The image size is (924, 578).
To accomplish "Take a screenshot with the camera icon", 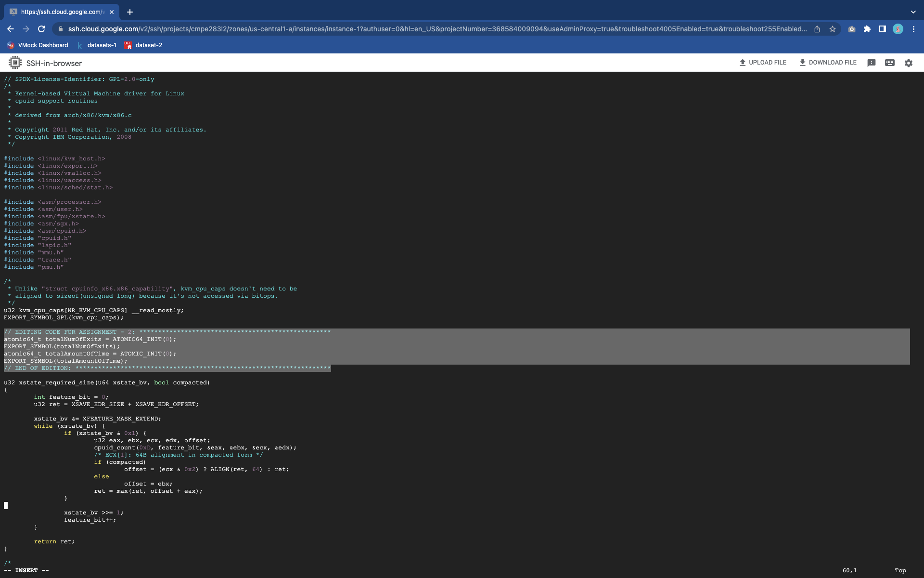I will pos(852,29).
